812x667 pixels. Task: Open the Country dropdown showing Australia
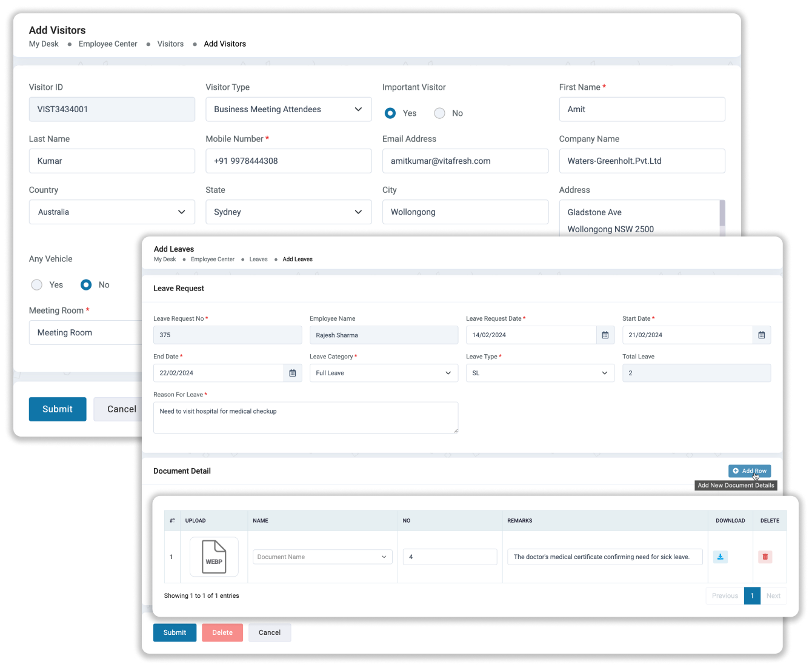click(x=111, y=212)
